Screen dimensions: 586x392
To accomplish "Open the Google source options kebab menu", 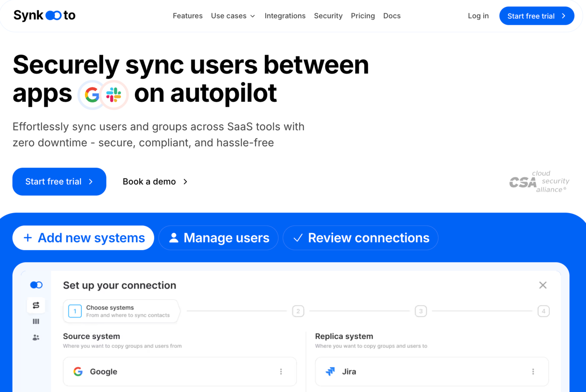I will [x=281, y=372].
